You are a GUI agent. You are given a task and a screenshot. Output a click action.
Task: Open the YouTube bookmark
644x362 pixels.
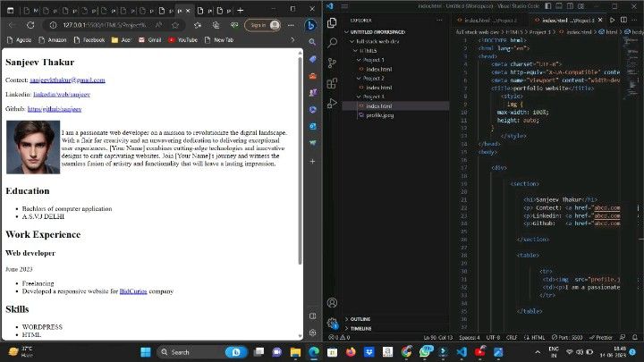pyautogui.click(x=182, y=40)
